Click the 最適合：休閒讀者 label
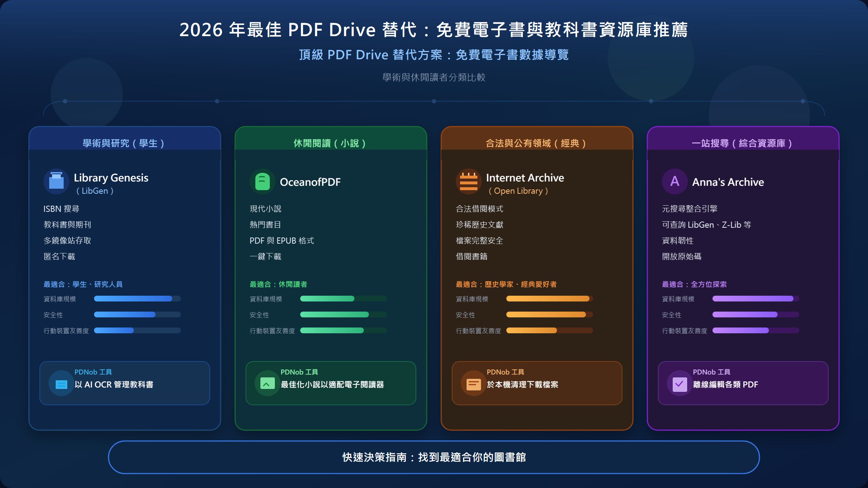This screenshot has width=868, height=488. pyautogui.click(x=278, y=284)
